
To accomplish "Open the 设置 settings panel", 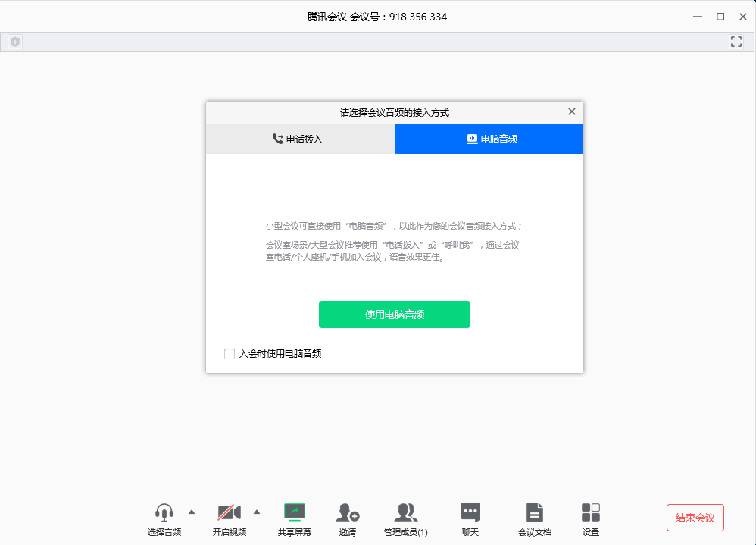I will pyautogui.click(x=590, y=512).
